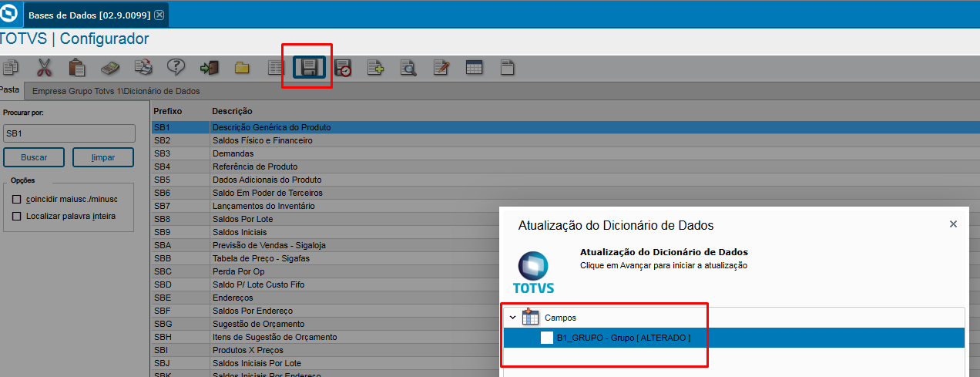Click the Buscar button
This screenshot has width=980, height=377.
coord(34,157)
